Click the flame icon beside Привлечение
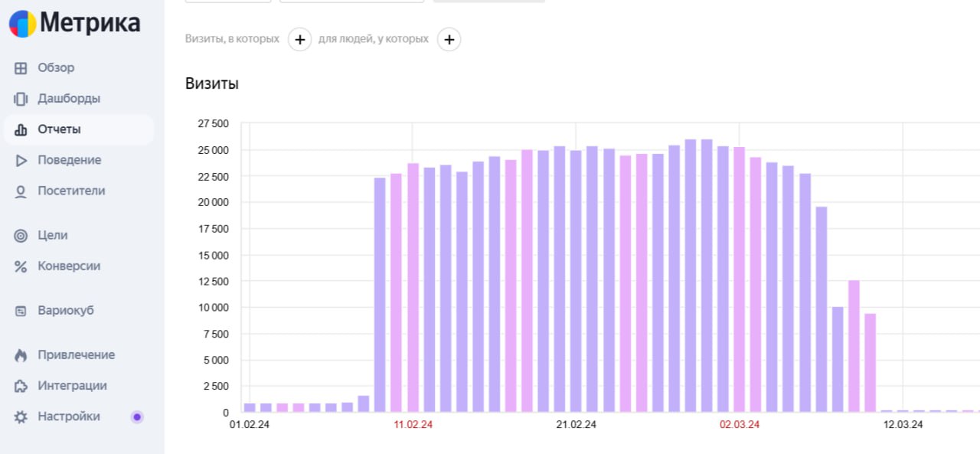Screen dimensions: 980x454 point(21,355)
